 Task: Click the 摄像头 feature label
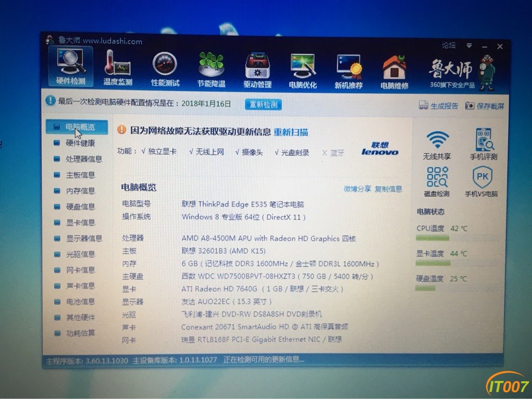pos(252,153)
